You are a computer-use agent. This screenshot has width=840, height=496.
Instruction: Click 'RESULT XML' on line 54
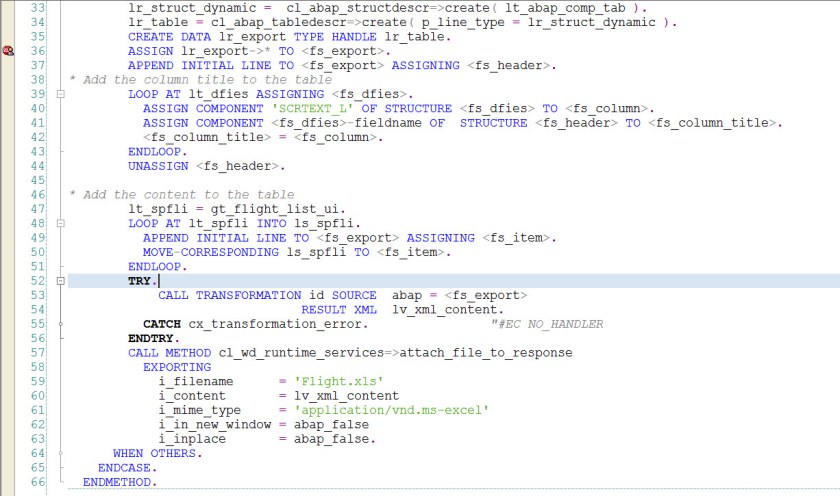click(339, 310)
